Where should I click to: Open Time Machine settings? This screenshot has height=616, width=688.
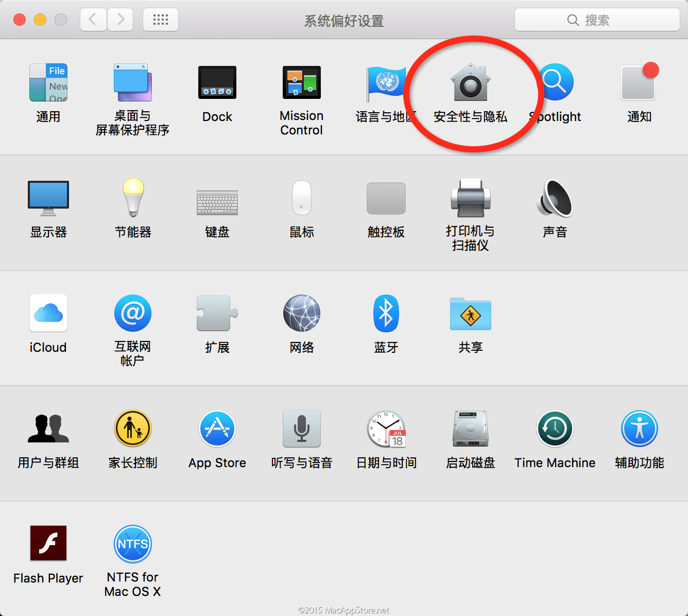555,429
